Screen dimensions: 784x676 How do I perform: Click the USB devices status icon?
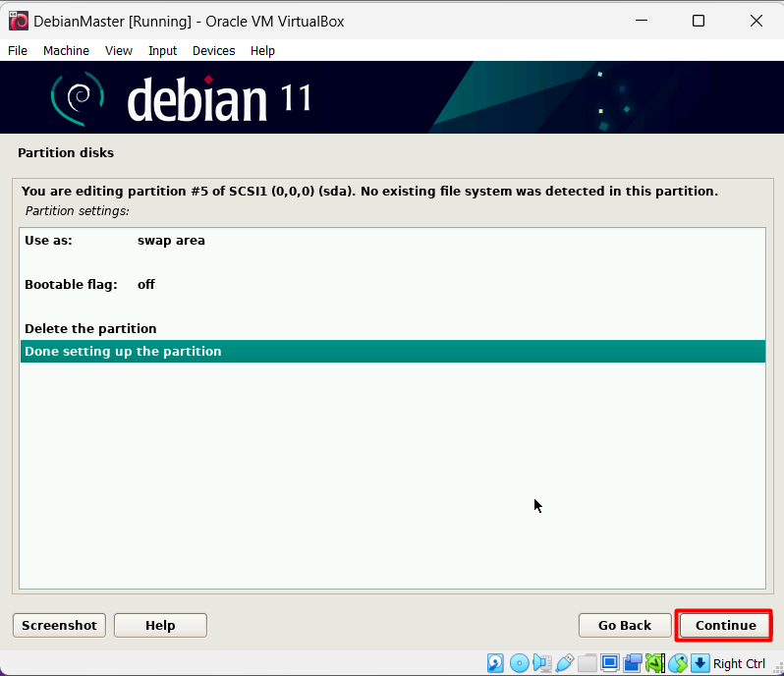pyautogui.click(x=565, y=663)
